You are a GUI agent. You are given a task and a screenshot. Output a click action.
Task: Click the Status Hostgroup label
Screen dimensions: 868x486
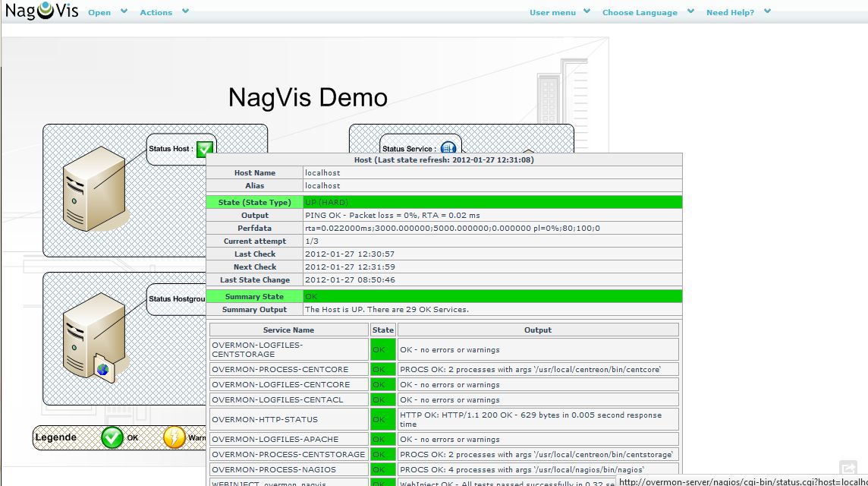(177, 298)
